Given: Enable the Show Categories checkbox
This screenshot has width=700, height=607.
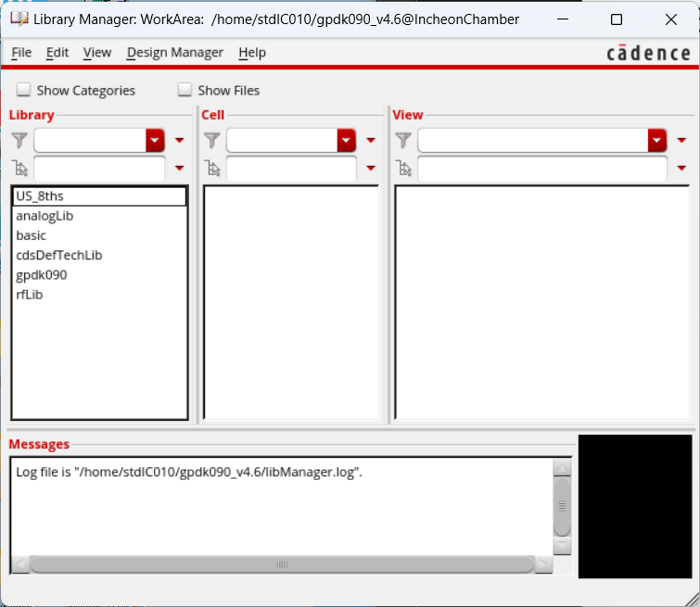Looking at the screenshot, I should pos(23,90).
